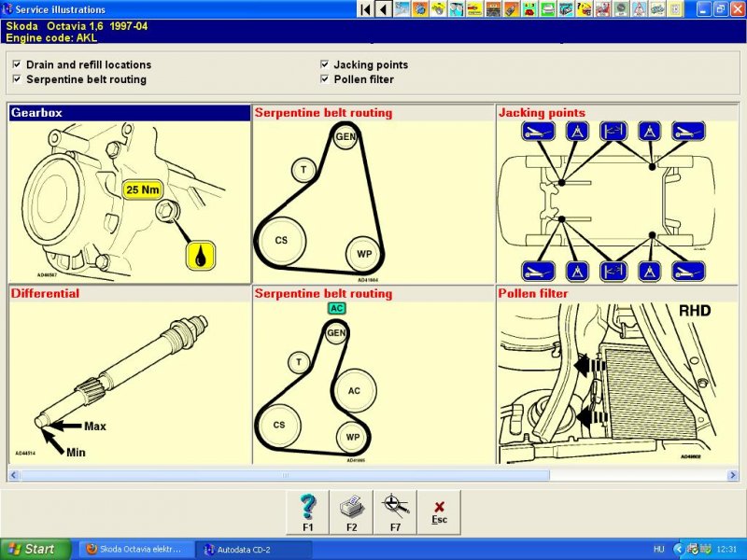Click the RHD label in pollen filter
Viewport: 747px width, 560px height.
(695, 311)
